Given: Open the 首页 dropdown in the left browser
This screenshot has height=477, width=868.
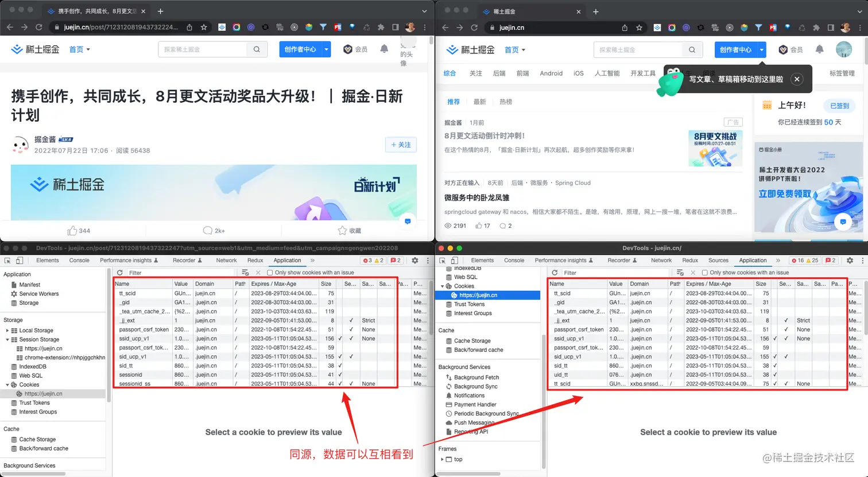Looking at the screenshot, I should [80, 49].
